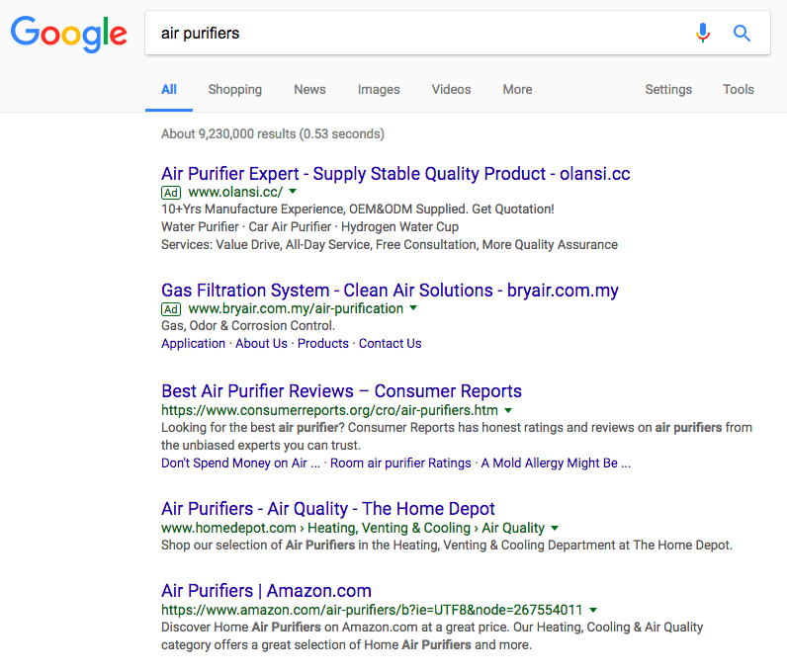The image size is (787, 672).
Task: Click Water Purifier · Car Air Purifier line
Action: [309, 227]
